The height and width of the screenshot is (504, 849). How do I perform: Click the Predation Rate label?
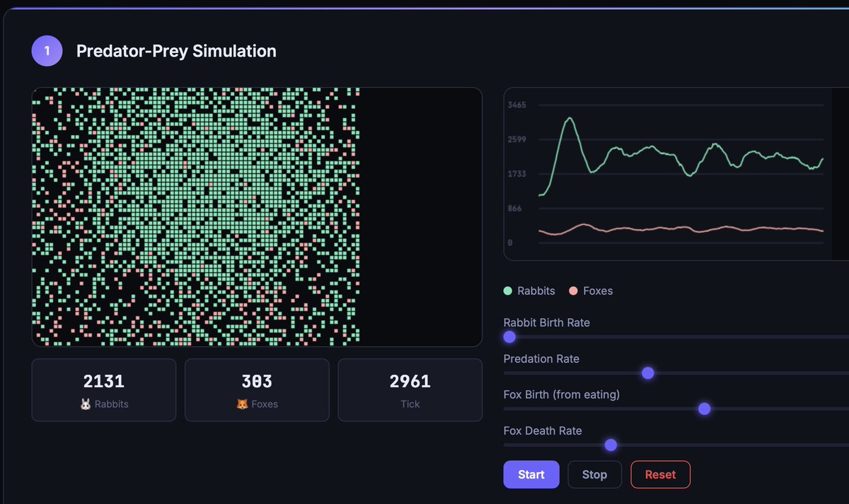click(x=541, y=358)
